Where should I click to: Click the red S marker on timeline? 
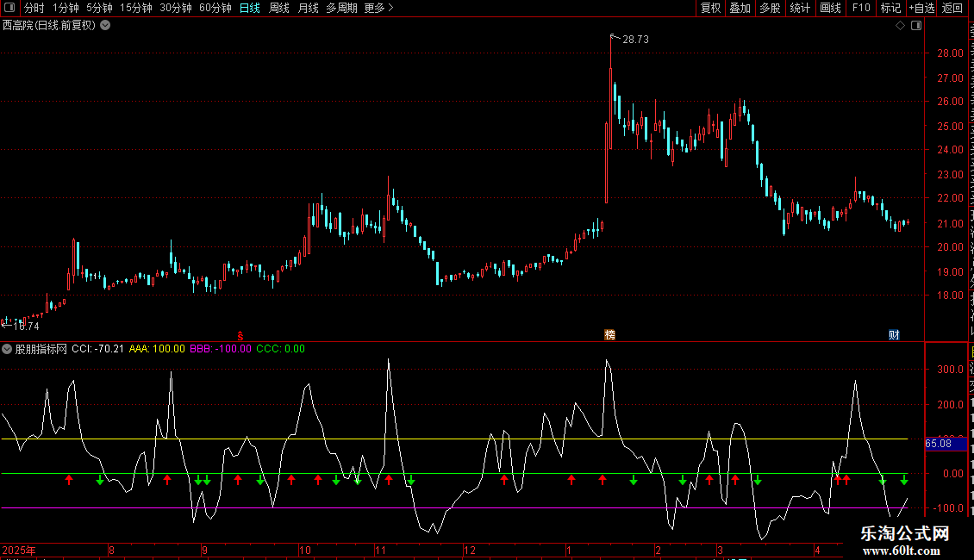point(240,336)
